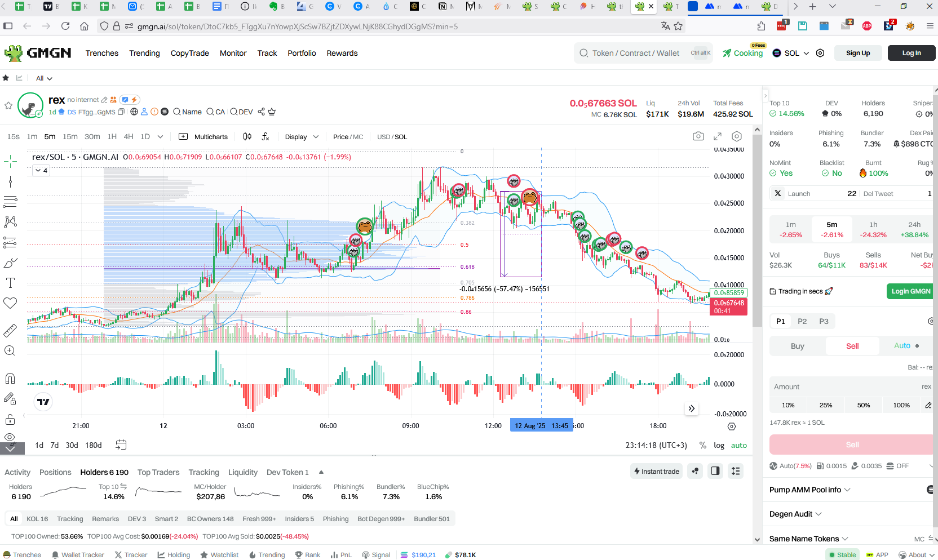Toggle the side panel layout icon
The width and height of the screenshot is (938, 560).
pos(715,471)
